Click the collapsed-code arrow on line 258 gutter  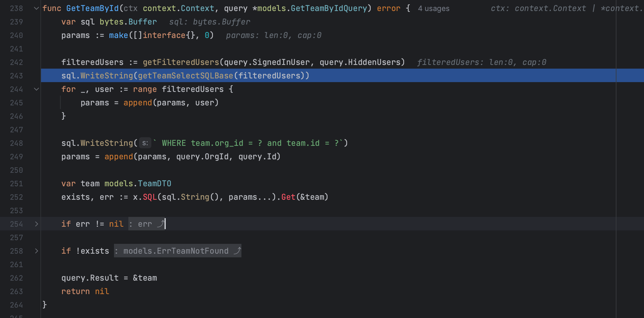tap(36, 251)
